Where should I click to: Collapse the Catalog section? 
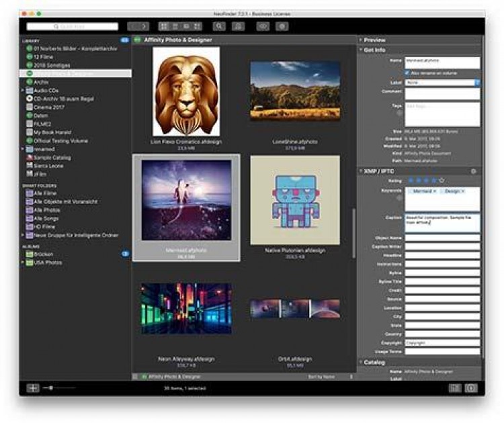pos(361,362)
